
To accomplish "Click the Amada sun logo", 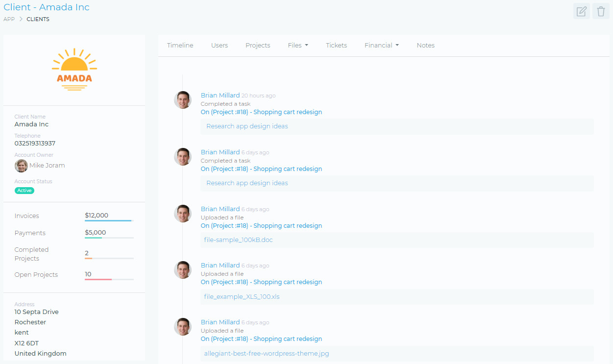I will tap(74, 70).
